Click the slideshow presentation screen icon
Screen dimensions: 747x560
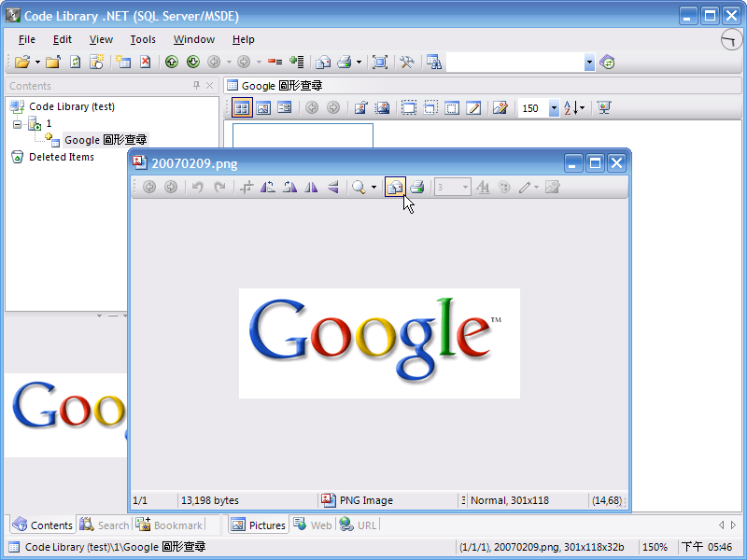click(604, 108)
